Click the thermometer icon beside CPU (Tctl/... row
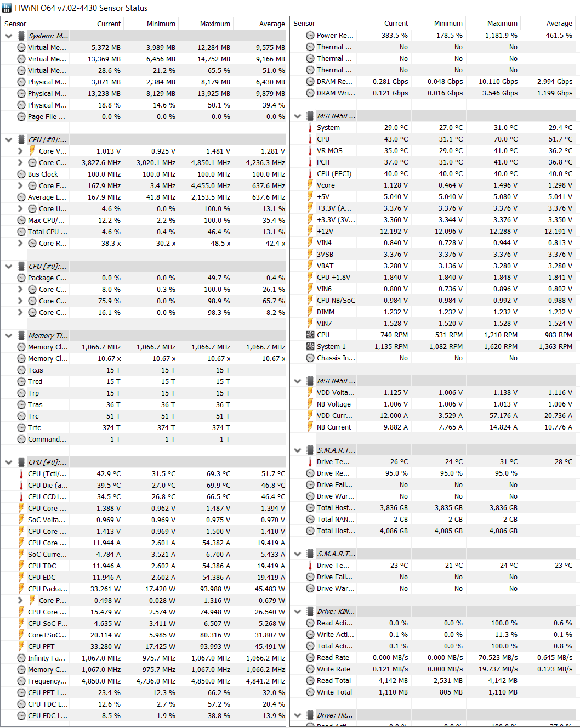The image size is (580, 728). click(21, 473)
